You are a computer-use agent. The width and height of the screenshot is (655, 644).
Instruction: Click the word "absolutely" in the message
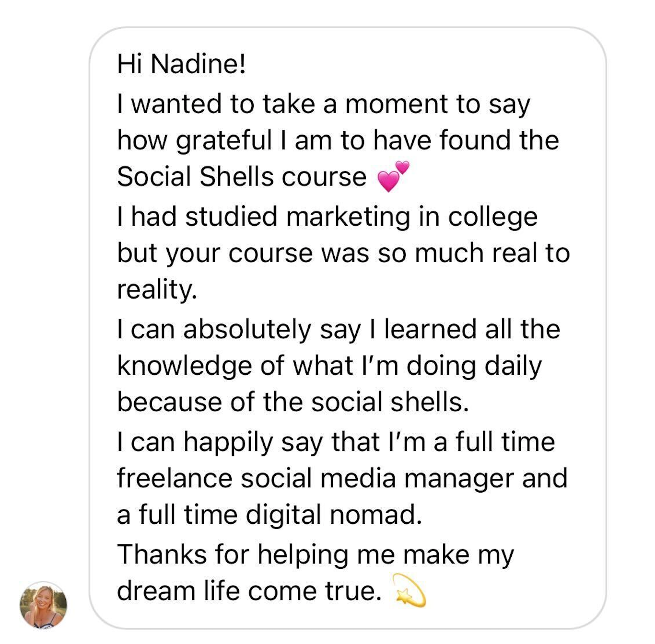247,330
